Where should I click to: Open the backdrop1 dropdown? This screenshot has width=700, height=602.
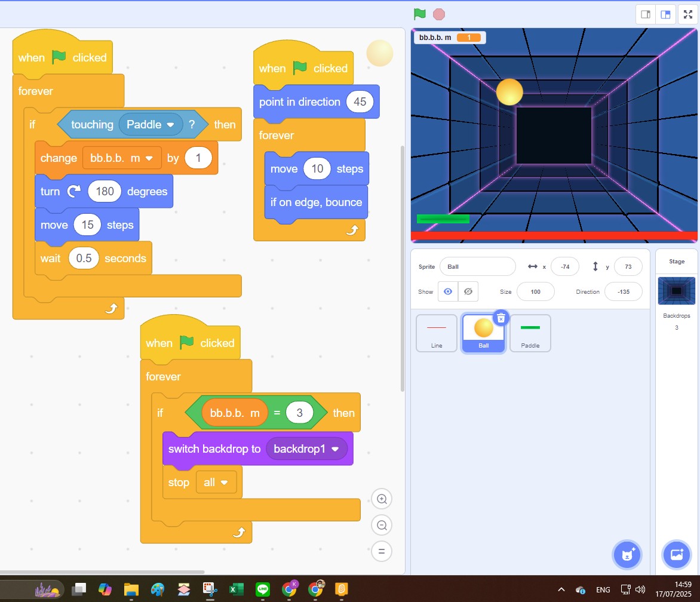(x=306, y=449)
